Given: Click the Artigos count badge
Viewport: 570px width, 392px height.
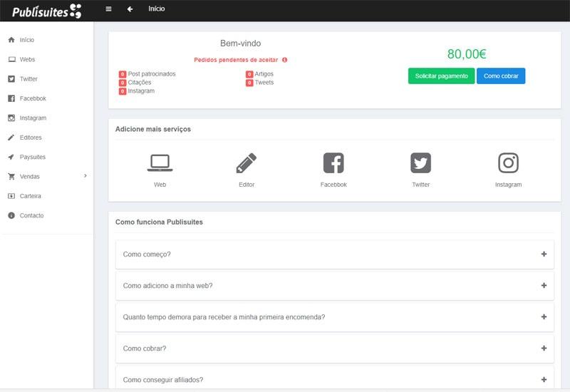Looking at the screenshot, I should click(249, 74).
